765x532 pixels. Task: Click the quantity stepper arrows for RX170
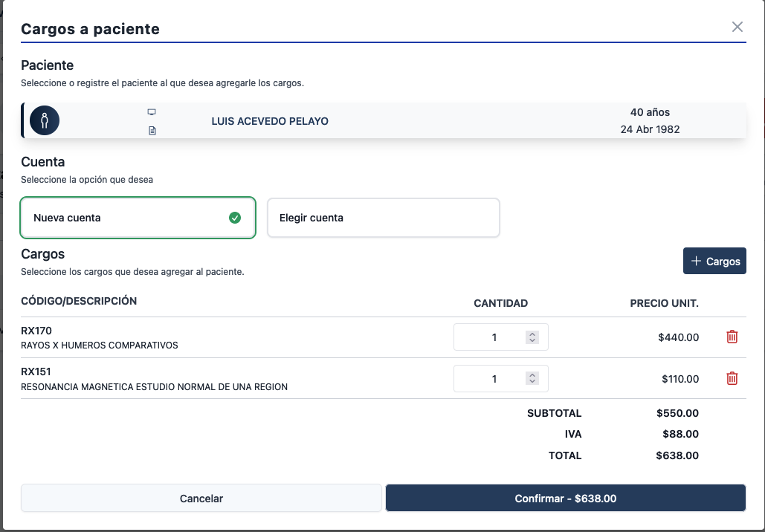(x=532, y=337)
